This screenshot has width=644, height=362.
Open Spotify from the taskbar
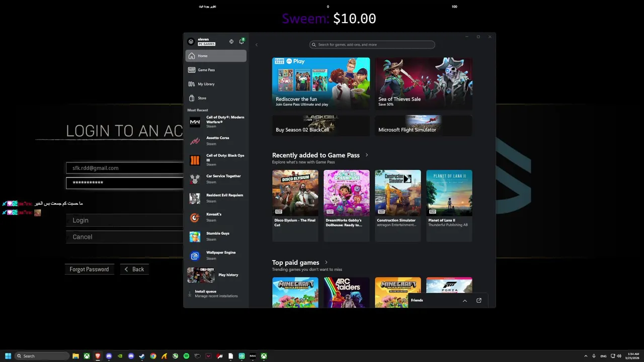[186, 356]
